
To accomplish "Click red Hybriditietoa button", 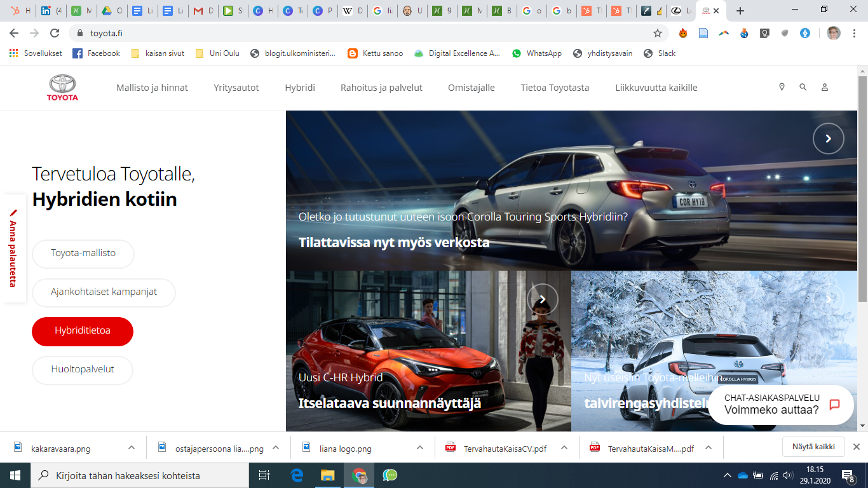I will click(83, 331).
